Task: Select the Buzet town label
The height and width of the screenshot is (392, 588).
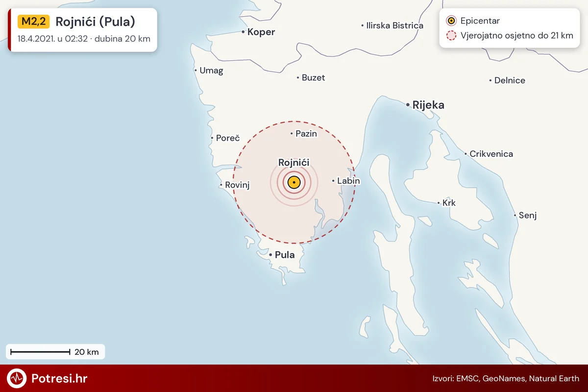Action: (314, 77)
